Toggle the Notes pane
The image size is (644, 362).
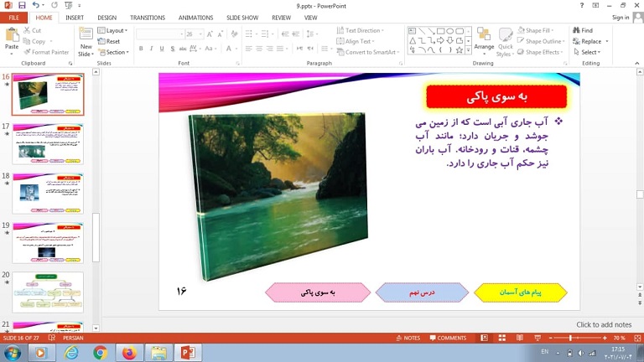point(408,338)
